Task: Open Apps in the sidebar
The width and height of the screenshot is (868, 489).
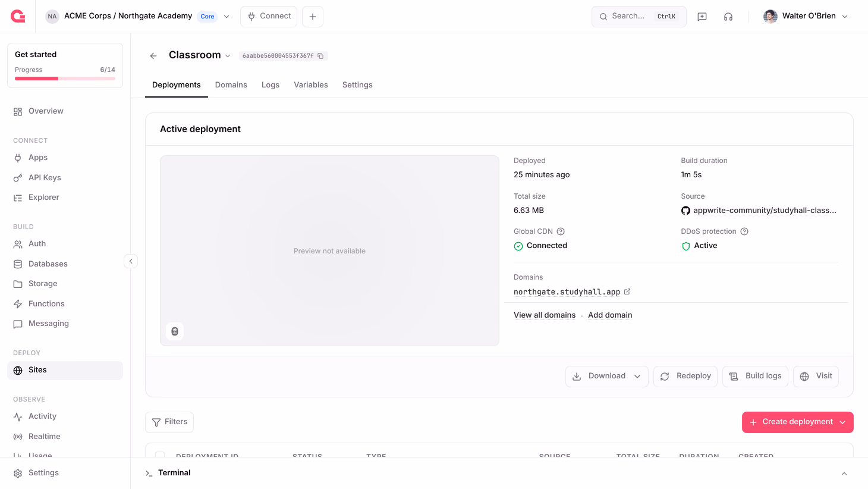Action: tap(65, 158)
